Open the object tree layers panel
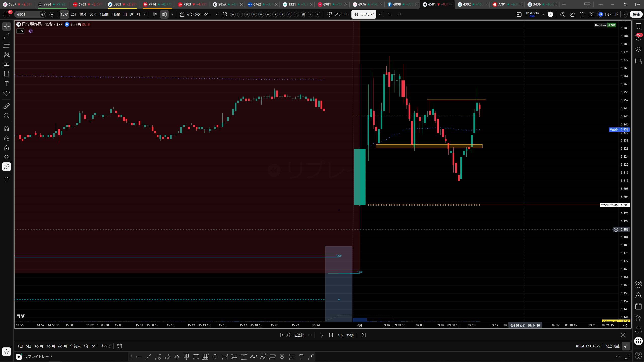 pos(638,49)
